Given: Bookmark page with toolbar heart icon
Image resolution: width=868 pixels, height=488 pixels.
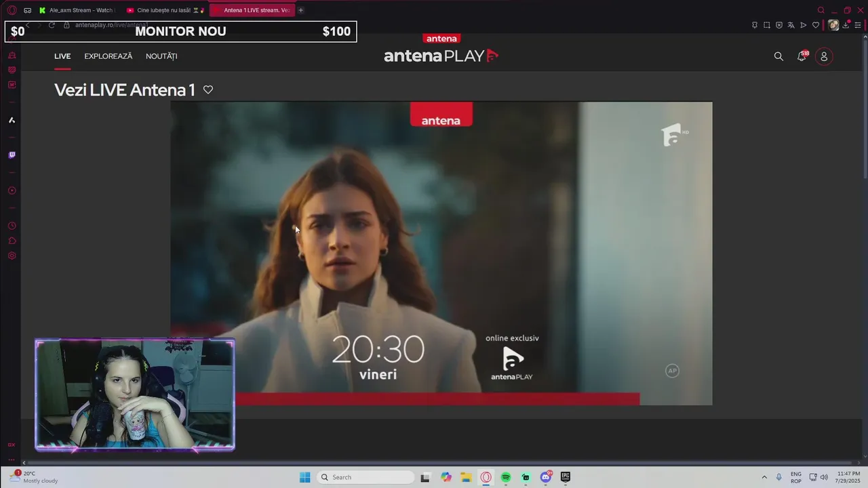Looking at the screenshot, I should tap(816, 25).
